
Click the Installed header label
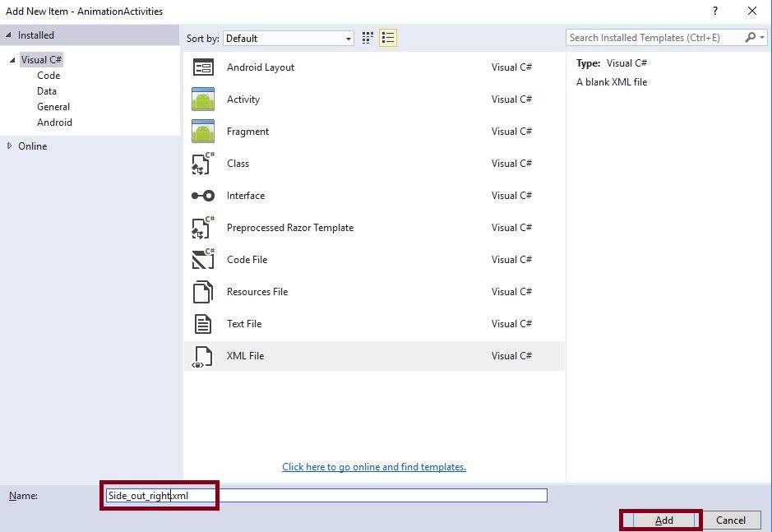(x=36, y=35)
